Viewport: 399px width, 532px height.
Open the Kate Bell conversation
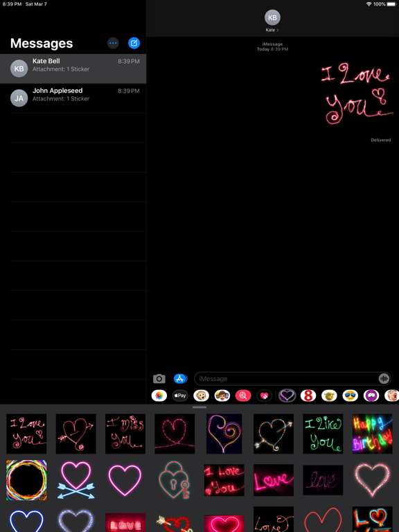[x=73, y=69]
